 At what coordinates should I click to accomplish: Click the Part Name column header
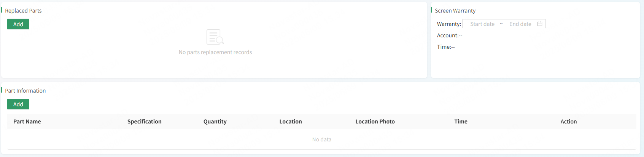point(27,122)
